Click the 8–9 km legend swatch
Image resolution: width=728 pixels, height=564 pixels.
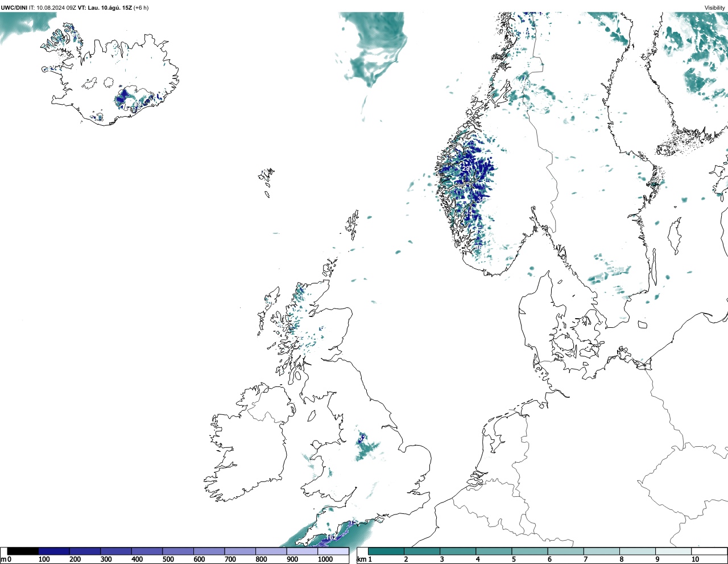click(x=637, y=551)
